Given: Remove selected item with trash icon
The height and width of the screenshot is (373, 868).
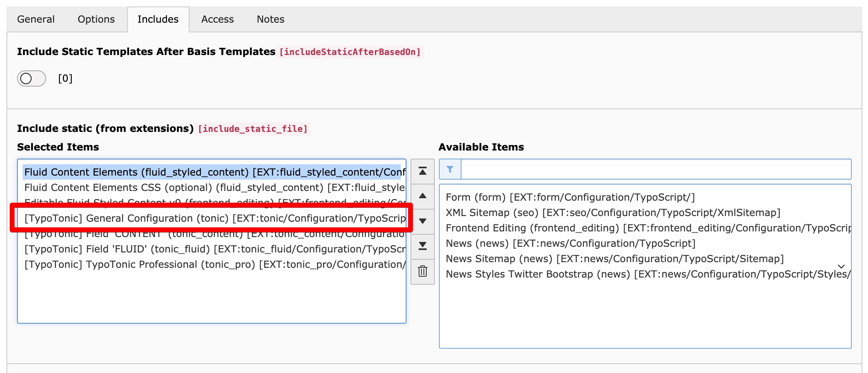Looking at the screenshot, I should click(422, 271).
